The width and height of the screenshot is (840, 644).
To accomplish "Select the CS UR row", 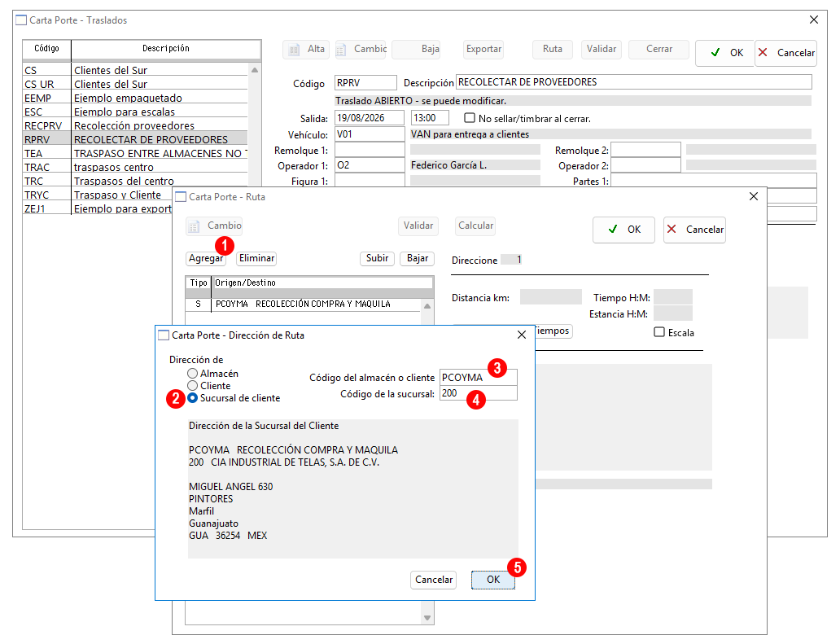I will (135, 84).
